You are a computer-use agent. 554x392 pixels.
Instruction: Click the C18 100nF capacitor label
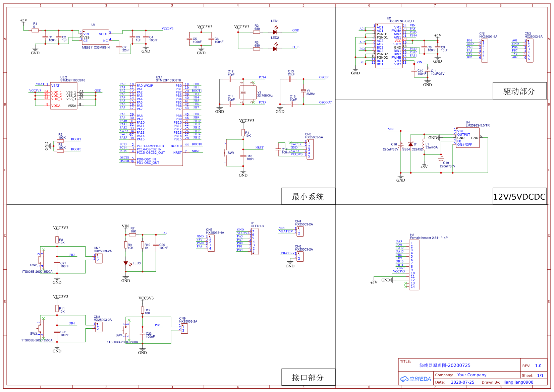click(x=251, y=158)
